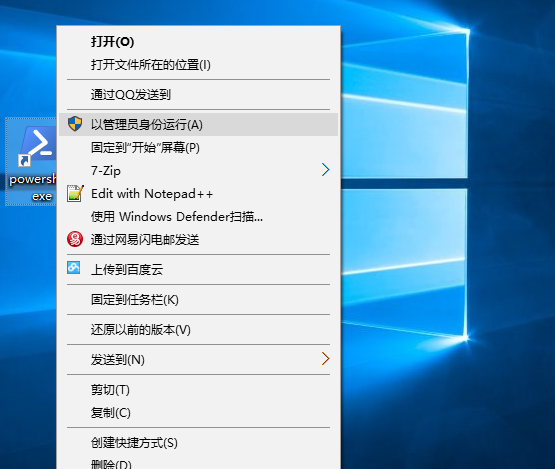Click the red NetEase mail icon
The width and height of the screenshot is (555, 469).
75,239
